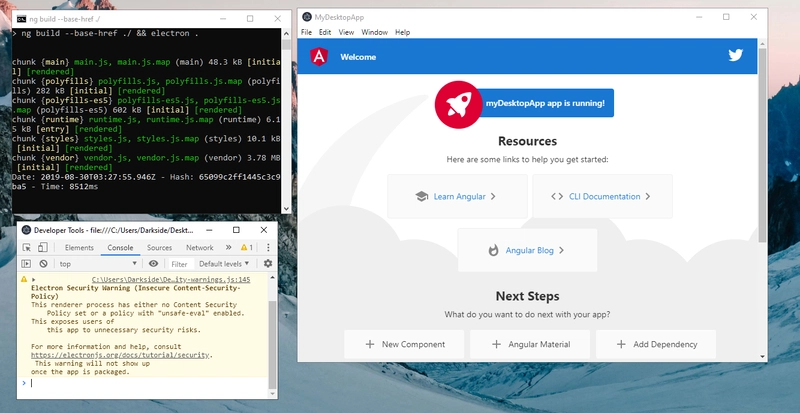Click the plus icon on New Component

370,344
